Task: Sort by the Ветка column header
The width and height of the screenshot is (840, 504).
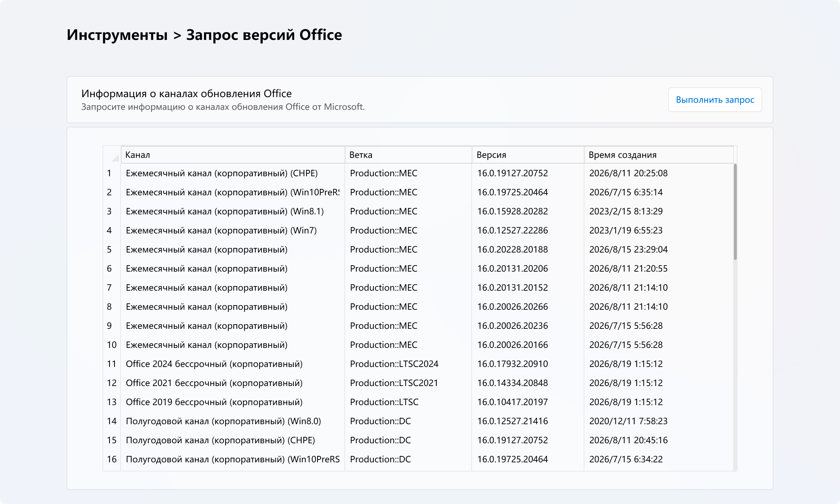Action: coord(408,155)
